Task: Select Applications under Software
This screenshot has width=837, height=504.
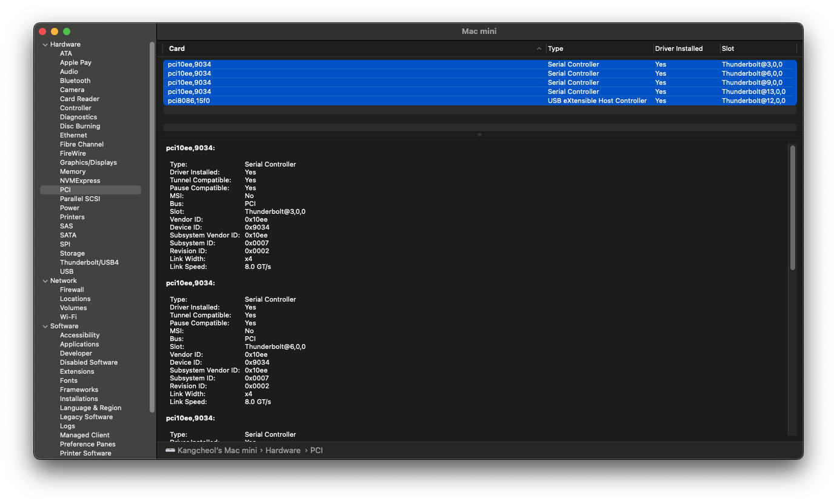Action: coord(79,344)
